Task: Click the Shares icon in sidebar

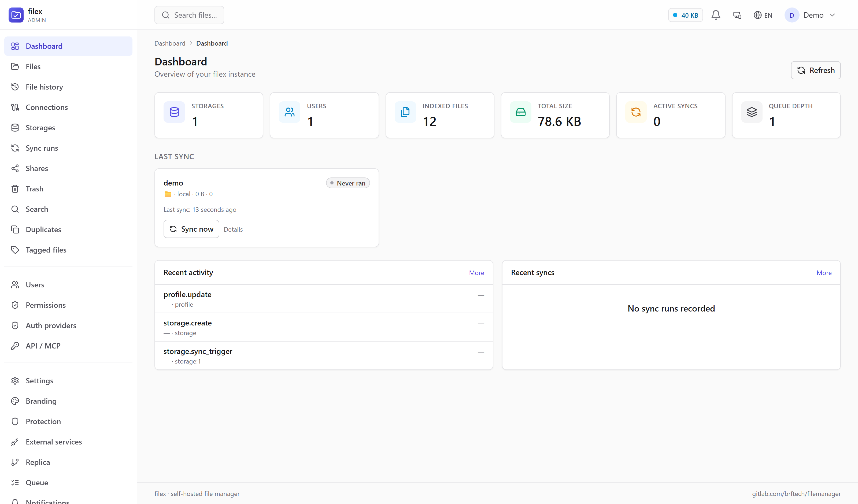Action: point(15,168)
